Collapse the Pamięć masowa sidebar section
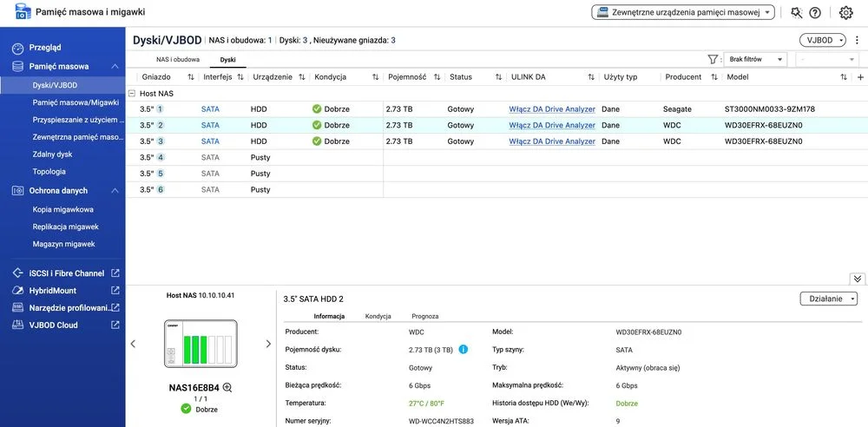The width and height of the screenshot is (868, 427). 115,67
